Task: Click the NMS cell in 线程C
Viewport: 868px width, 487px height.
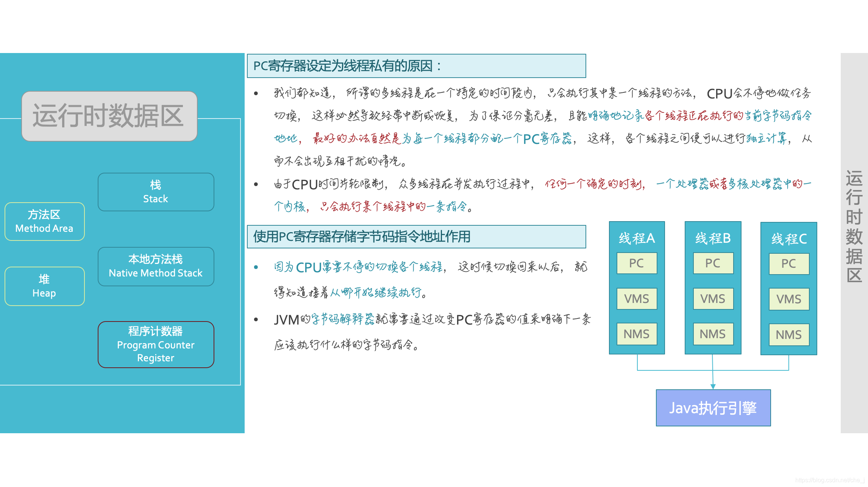Action: click(x=789, y=335)
